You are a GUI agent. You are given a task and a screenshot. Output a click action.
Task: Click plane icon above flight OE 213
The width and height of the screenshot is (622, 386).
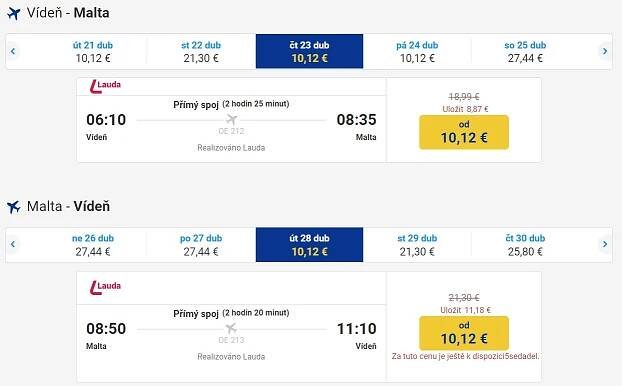(231, 328)
